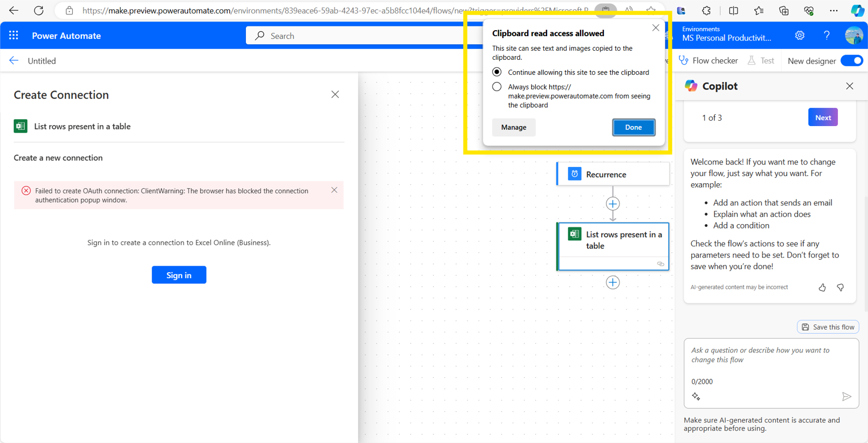Return using the back arrow beside Untitled

click(14, 61)
